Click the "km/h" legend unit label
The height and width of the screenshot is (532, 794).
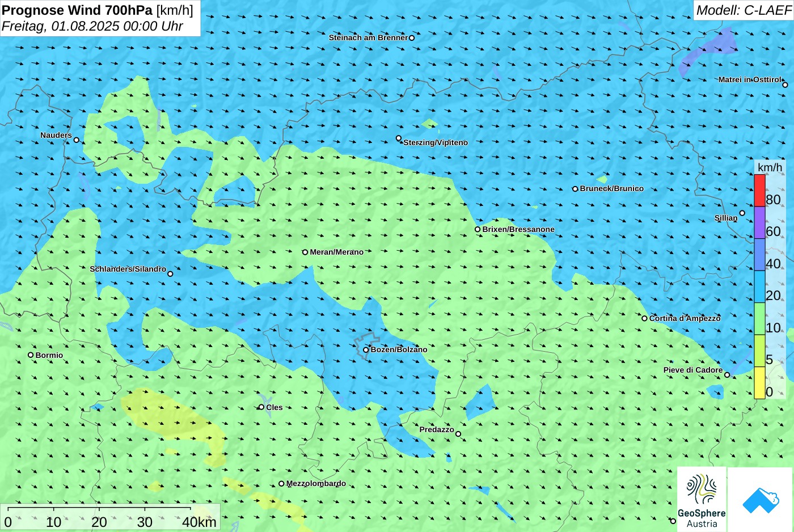point(770,167)
